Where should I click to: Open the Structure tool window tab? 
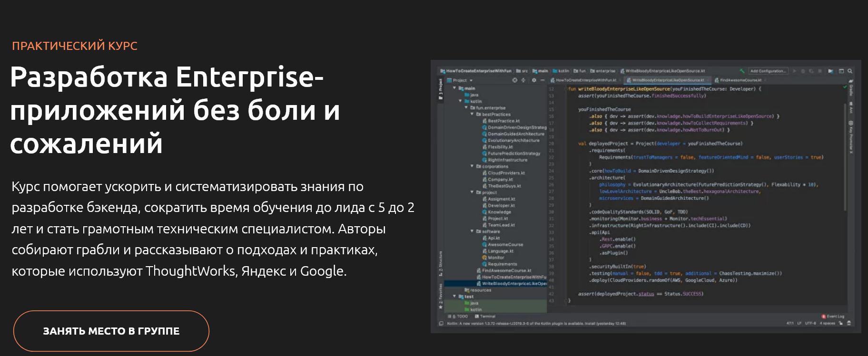[441, 264]
